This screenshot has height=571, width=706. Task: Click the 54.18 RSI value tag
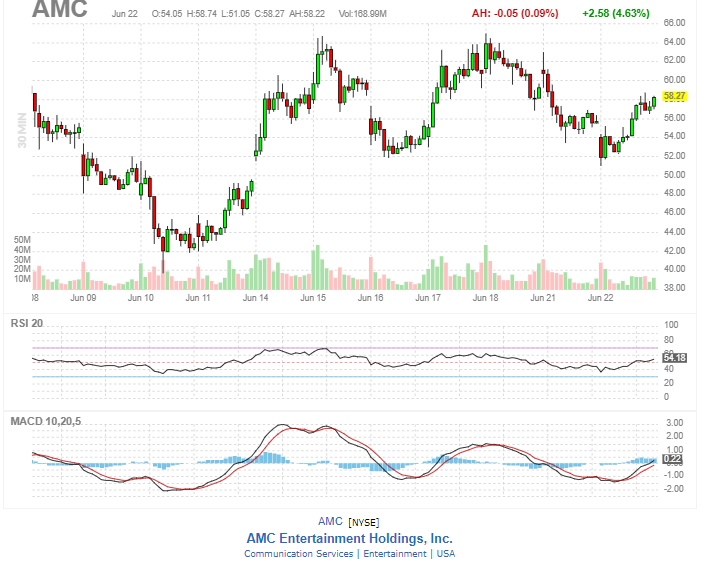[x=674, y=358]
